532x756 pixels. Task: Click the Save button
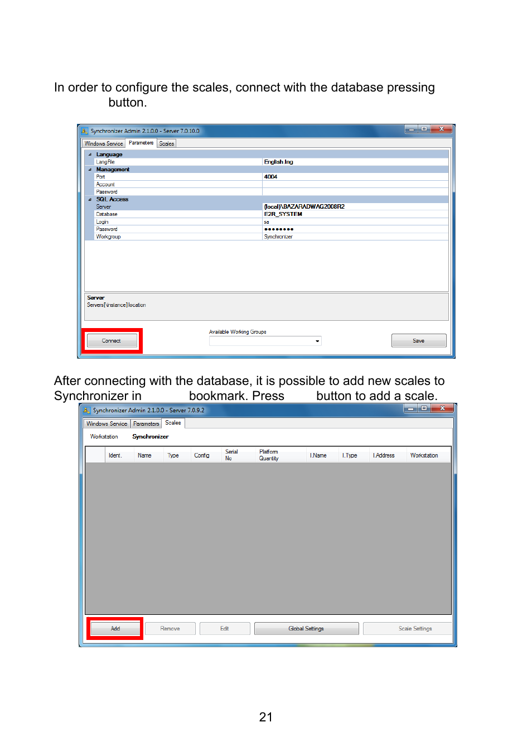point(419,340)
